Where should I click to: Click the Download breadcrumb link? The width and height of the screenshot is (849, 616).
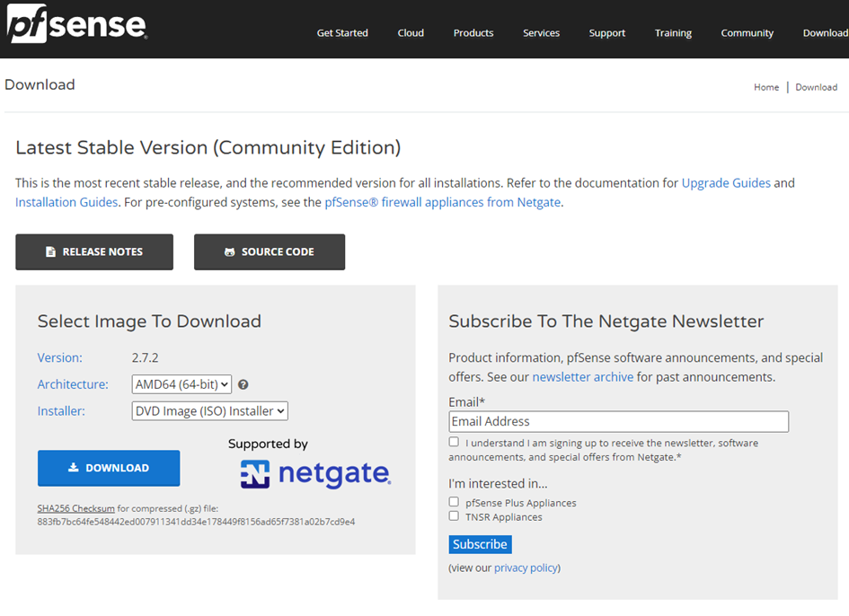click(x=816, y=87)
